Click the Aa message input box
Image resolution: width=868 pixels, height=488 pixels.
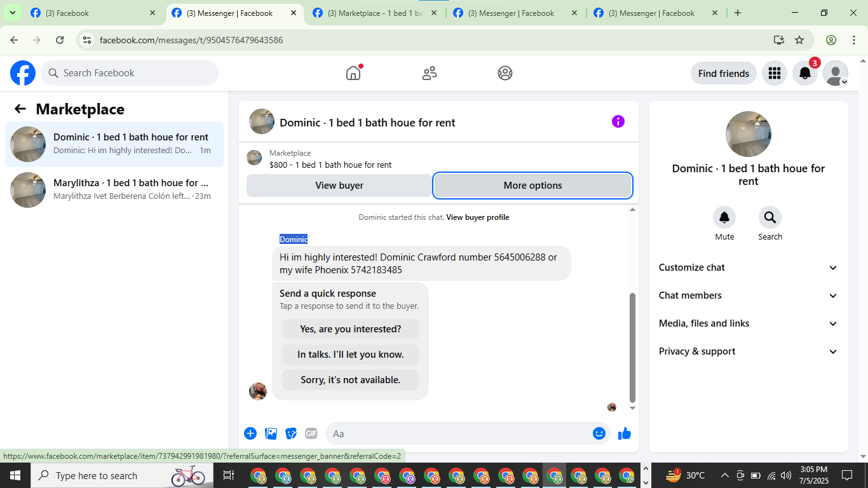pos(468,433)
